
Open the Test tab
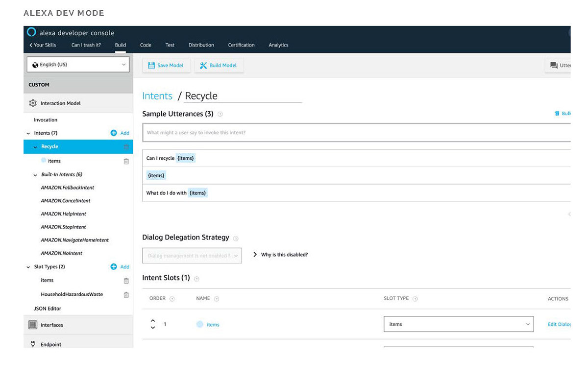[170, 45]
